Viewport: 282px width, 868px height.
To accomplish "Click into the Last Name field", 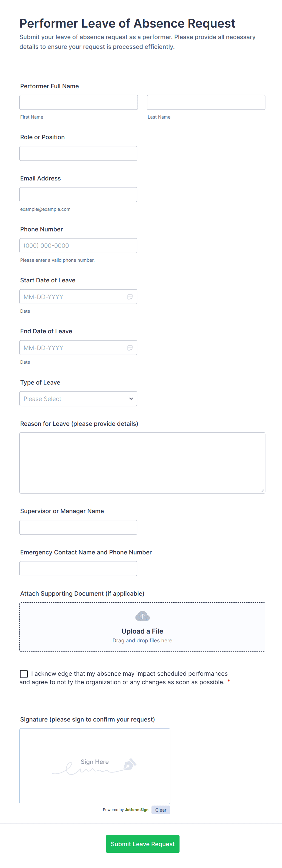I will 206,103.
